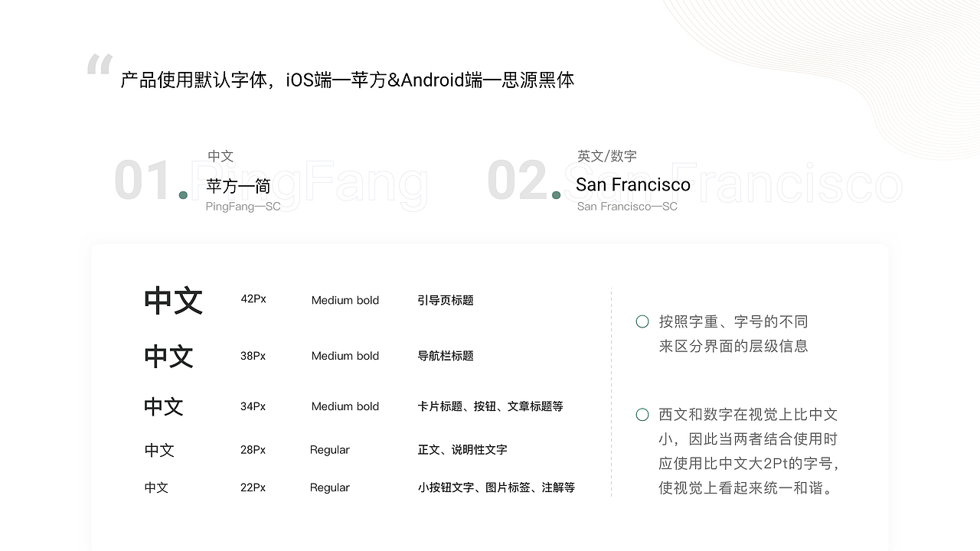Image resolution: width=980 pixels, height=551 pixels.
Task: Select the 苹方一简 font title
Action: (238, 185)
